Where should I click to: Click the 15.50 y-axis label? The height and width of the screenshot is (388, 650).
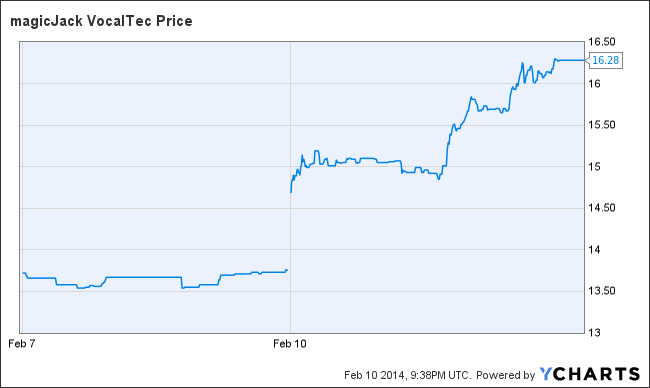pyautogui.click(x=602, y=125)
